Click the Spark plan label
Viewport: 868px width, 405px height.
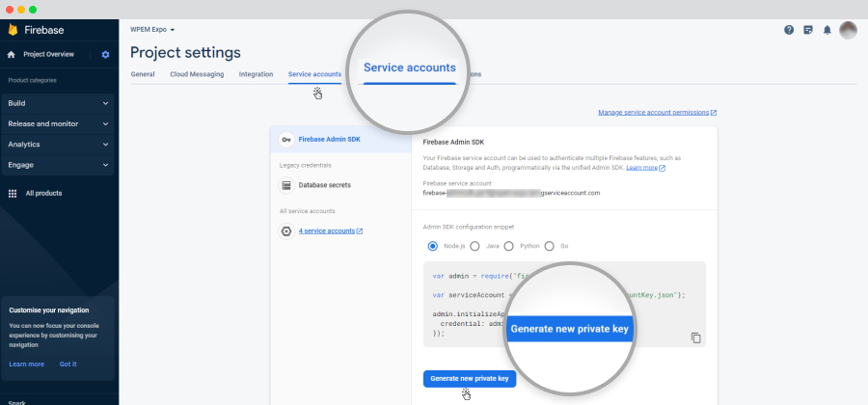coord(17,402)
